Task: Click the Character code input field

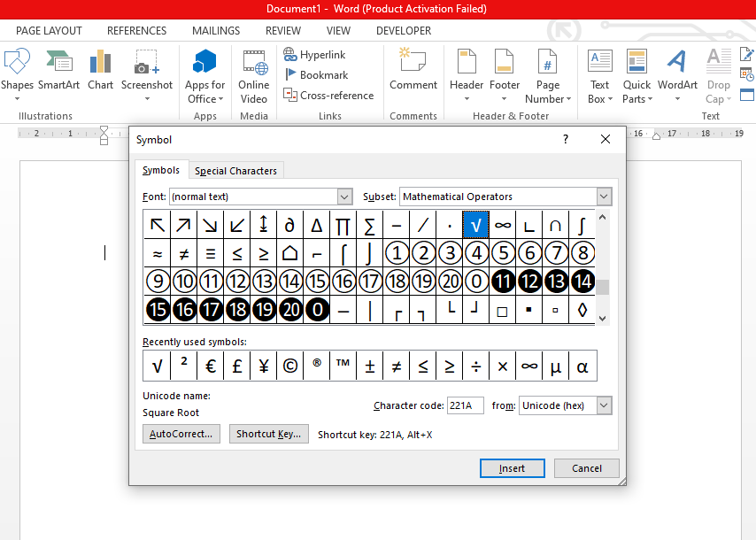Action: [466, 405]
